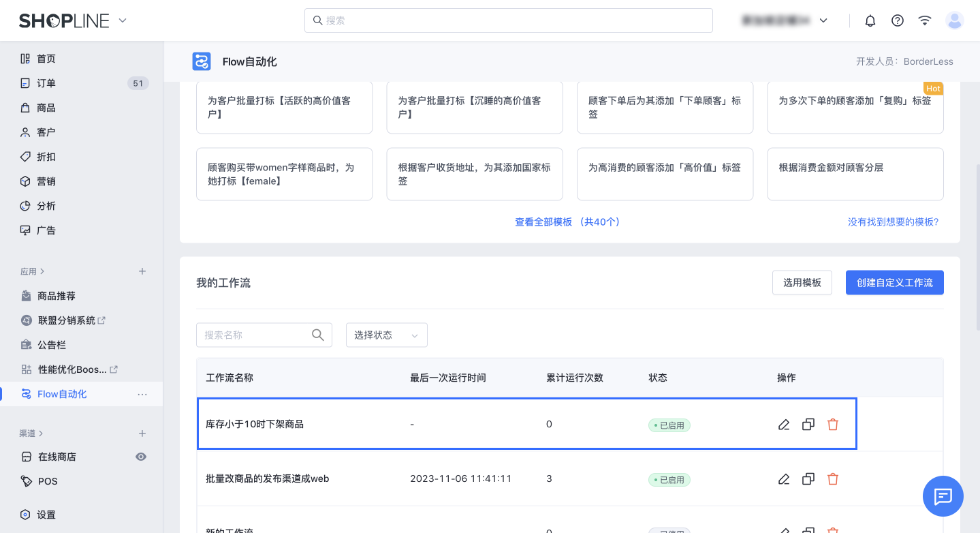Delete the 批量改商品的发布渠道成web workflow
980x533 pixels.
coord(832,479)
